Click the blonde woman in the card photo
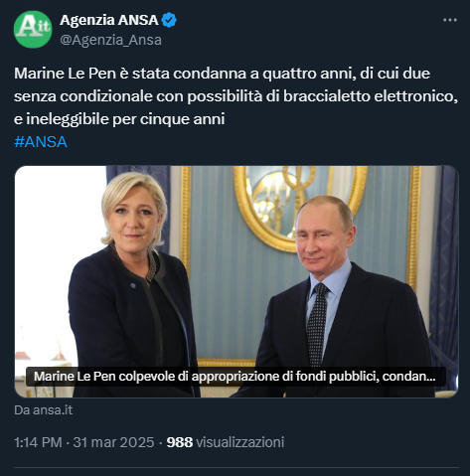Viewport: 470px width, 476px height. (x=132, y=285)
